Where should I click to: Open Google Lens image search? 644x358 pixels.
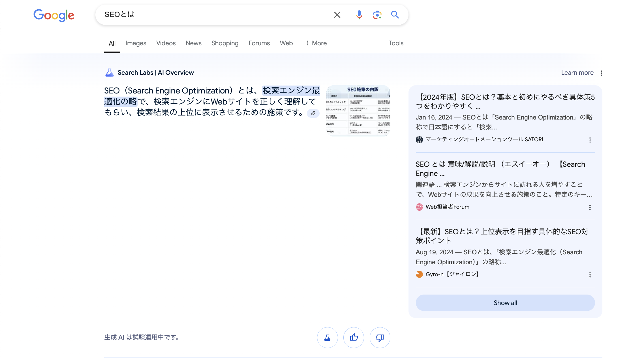377,14
